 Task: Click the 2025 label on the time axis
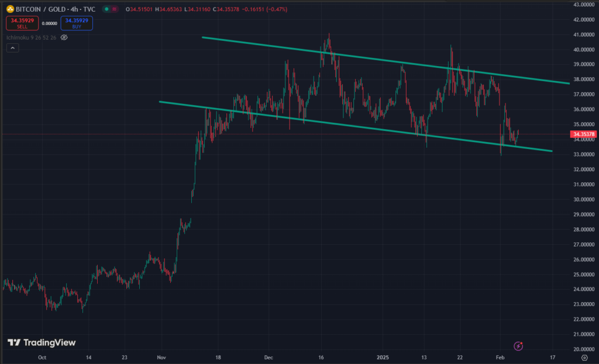coord(383,356)
